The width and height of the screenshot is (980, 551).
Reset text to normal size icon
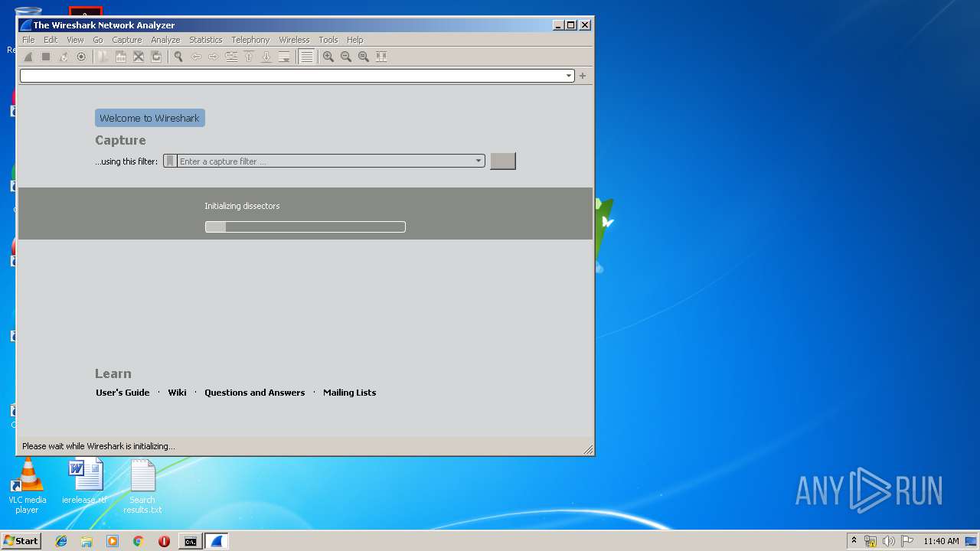coord(364,57)
